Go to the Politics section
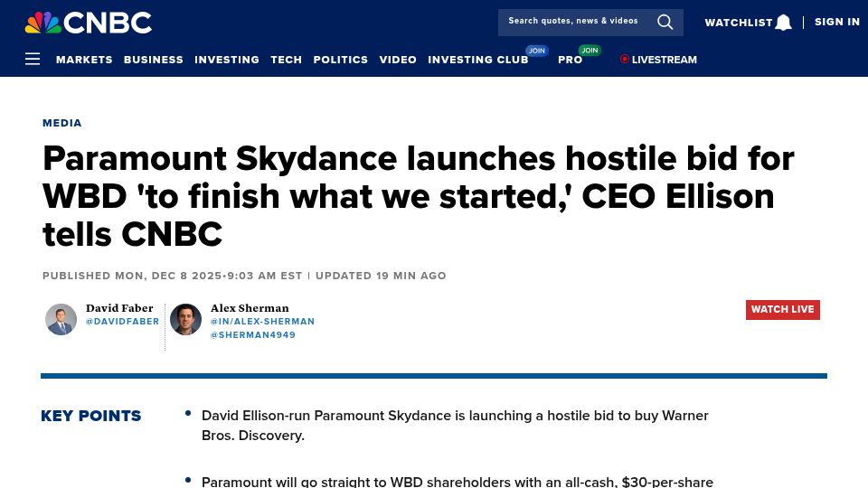The image size is (868, 488). point(341,60)
